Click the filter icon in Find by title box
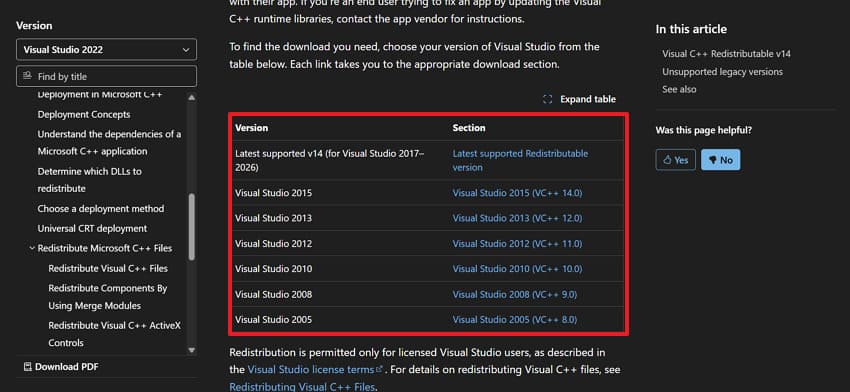Viewport: 850px width, 392px height. point(27,76)
